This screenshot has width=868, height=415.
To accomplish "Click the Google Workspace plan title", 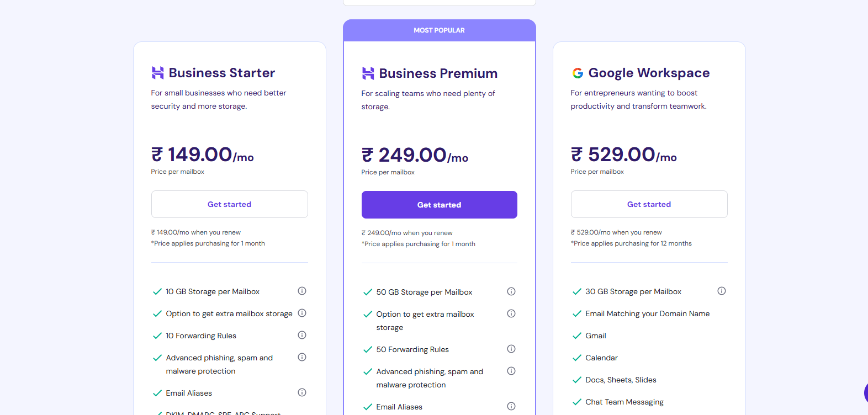I will 649,73.
